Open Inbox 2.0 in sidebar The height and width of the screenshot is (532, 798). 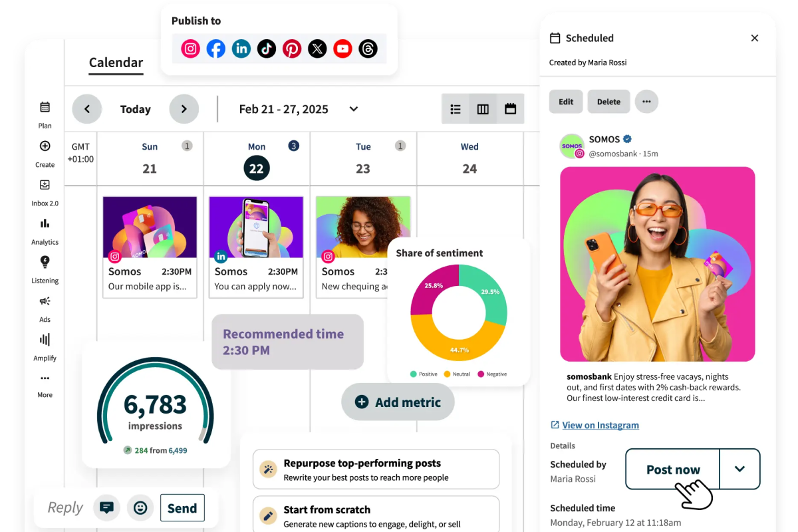pos(45,192)
